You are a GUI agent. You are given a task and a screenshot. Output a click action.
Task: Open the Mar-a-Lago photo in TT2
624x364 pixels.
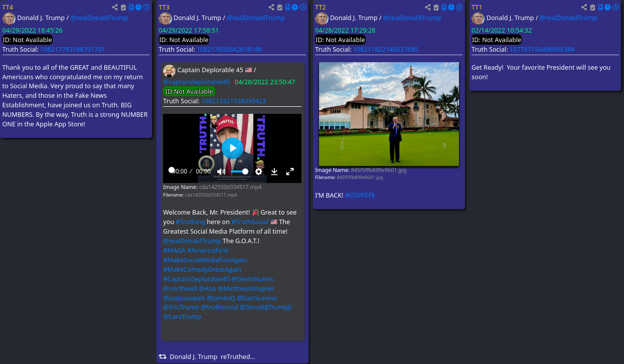[389, 114]
